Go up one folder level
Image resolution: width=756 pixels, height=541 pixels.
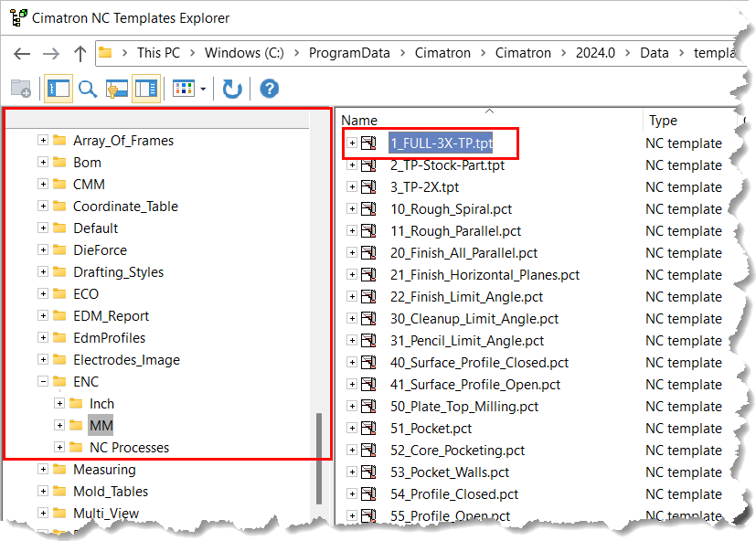pos(80,53)
